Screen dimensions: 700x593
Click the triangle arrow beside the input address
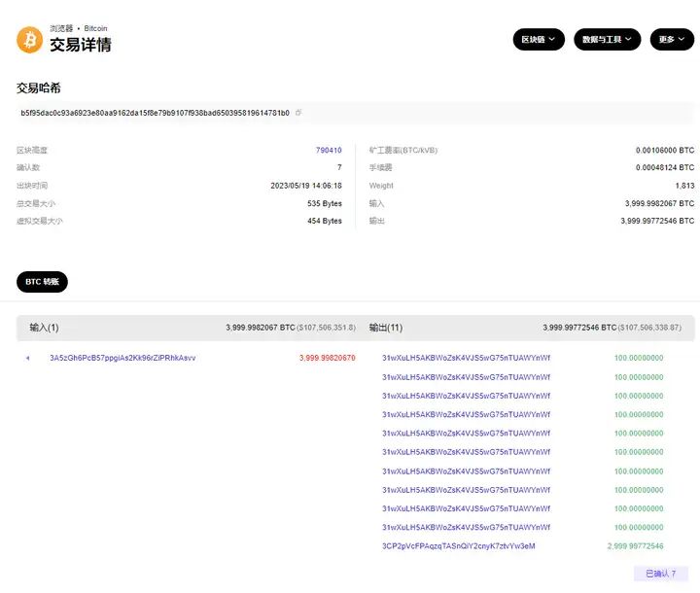tap(27, 358)
